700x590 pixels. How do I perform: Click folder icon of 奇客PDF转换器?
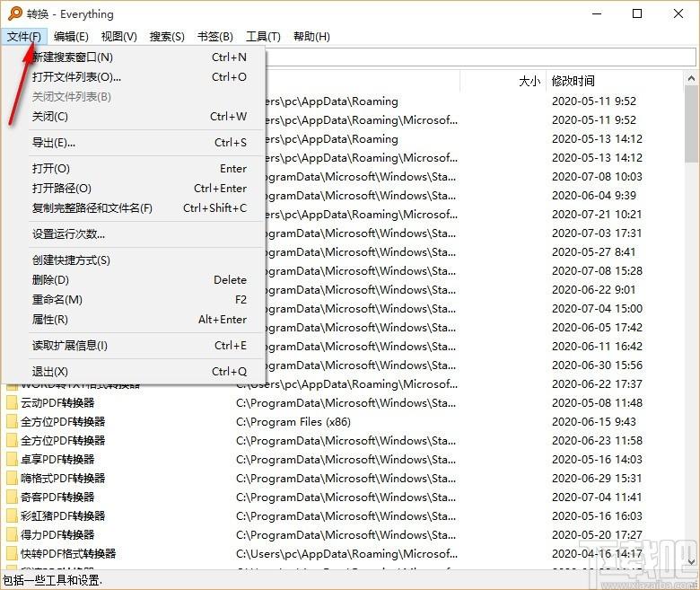click(12, 498)
